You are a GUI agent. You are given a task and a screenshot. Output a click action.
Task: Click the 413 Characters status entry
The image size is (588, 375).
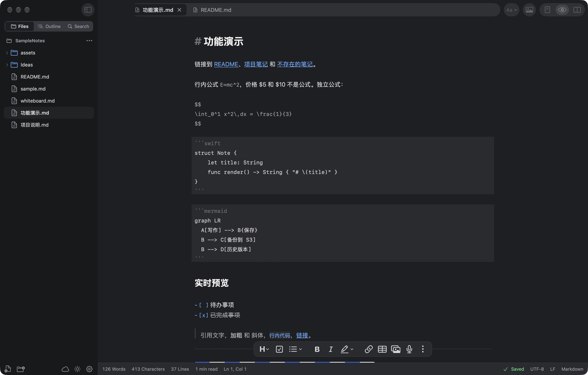coord(148,369)
